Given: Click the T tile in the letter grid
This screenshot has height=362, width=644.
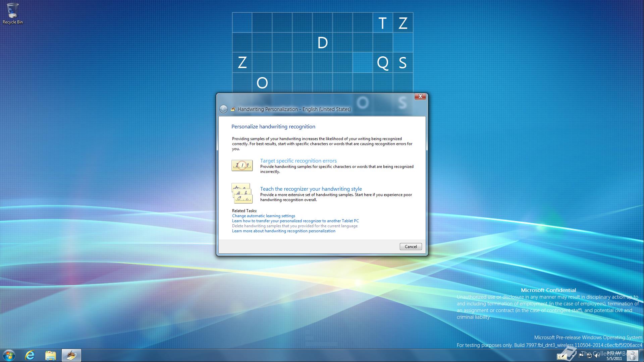Looking at the screenshot, I should [383, 23].
